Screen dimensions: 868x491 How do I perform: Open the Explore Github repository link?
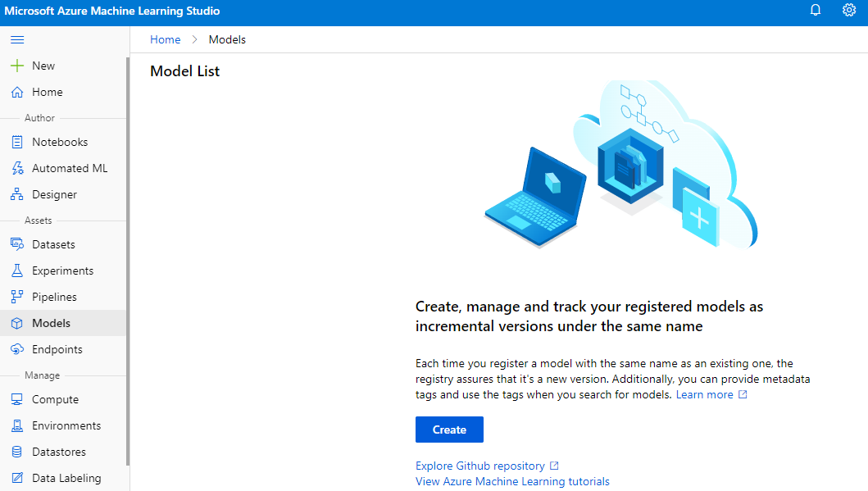[481, 465]
